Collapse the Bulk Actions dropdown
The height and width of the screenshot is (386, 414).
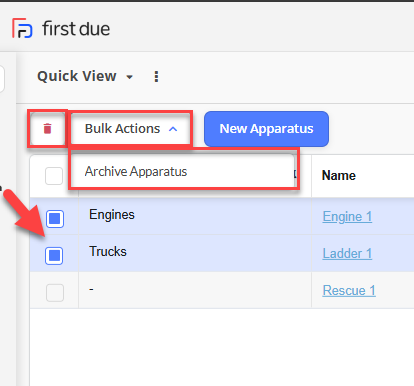click(x=131, y=129)
